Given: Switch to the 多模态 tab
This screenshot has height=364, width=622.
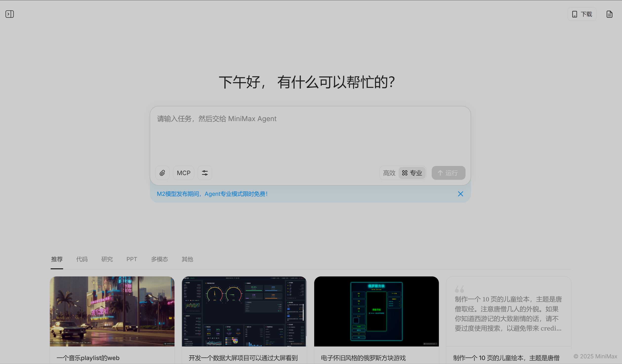Looking at the screenshot, I should [159, 259].
